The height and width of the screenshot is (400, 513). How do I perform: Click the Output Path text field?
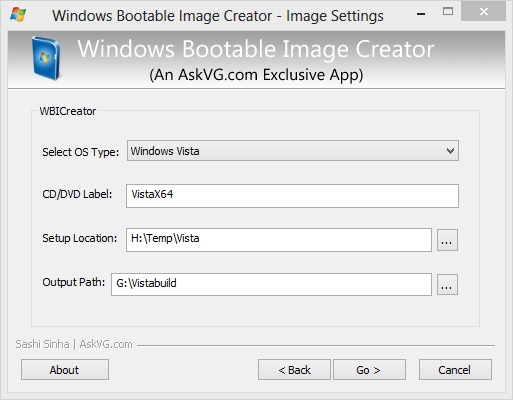tap(271, 284)
